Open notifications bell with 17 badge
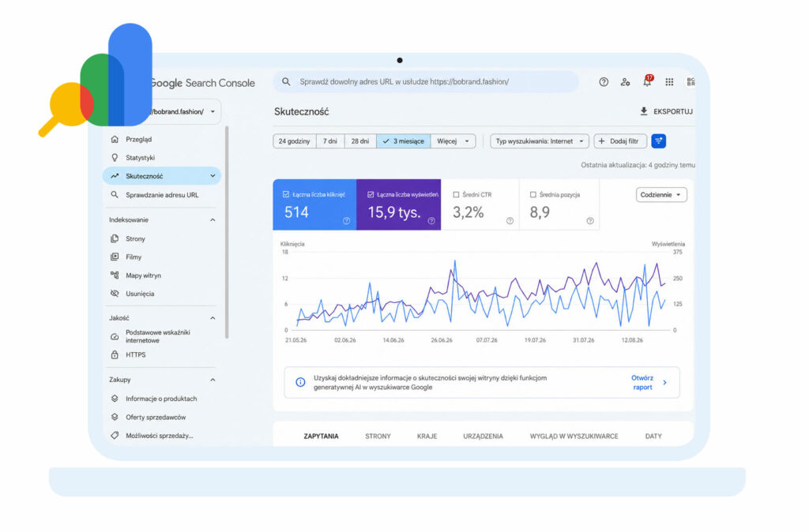Image resolution: width=809 pixels, height=532 pixels. pos(647,81)
